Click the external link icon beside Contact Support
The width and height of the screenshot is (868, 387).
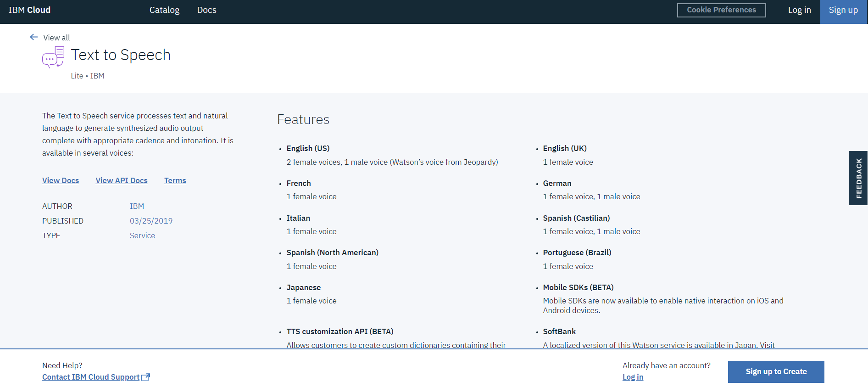[146, 377]
